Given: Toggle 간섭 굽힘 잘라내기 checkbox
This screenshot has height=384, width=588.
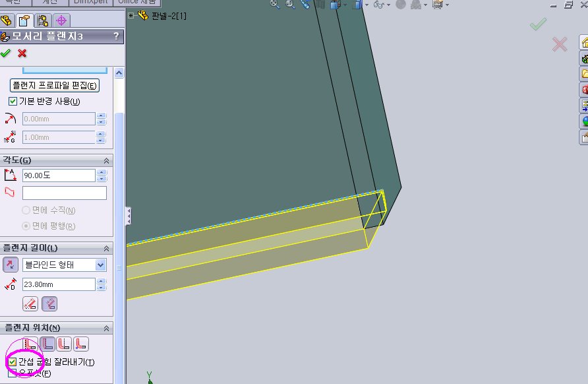Looking at the screenshot, I should point(13,362).
